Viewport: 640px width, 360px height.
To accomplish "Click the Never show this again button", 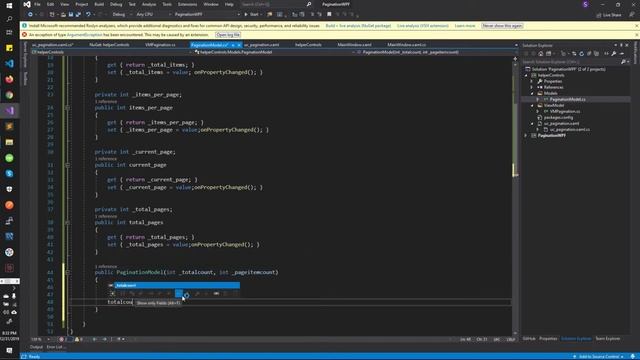I will point(502,26).
